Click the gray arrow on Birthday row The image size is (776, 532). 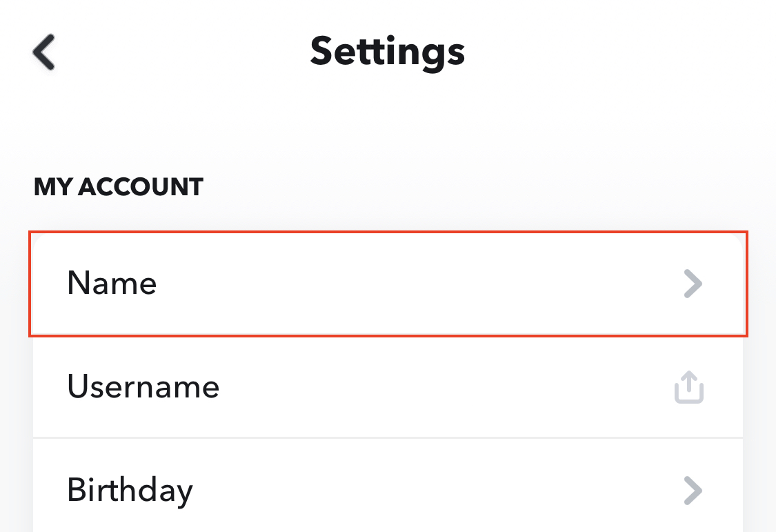[693, 491]
